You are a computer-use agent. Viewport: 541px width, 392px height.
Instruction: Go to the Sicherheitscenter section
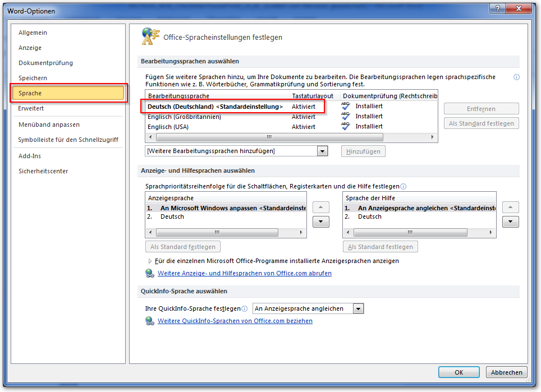click(43, 171)
